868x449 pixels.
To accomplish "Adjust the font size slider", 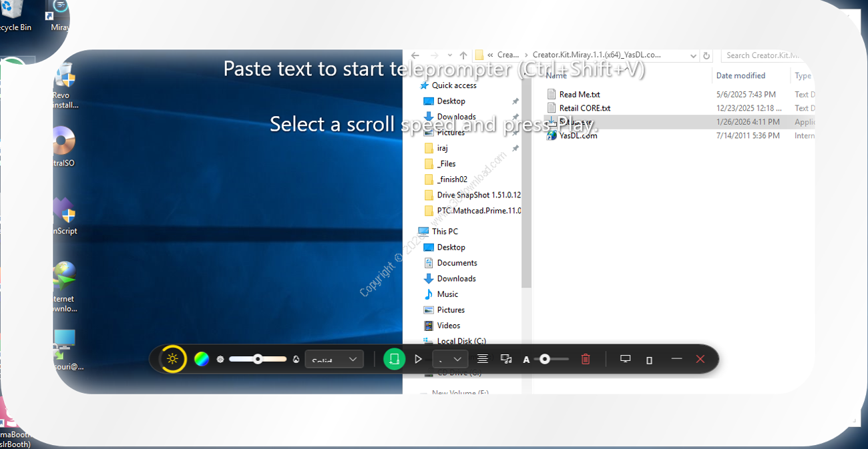I will (552, 359).
